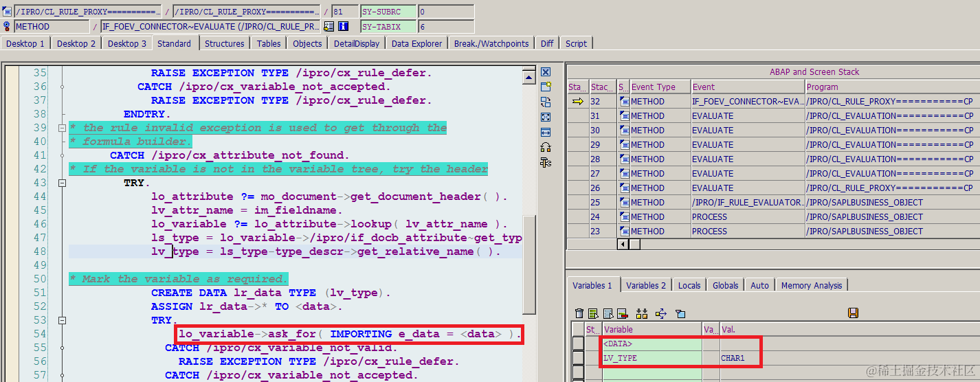Viewport: 980px width, 382px height.
Task: Select row selector beside LV_TYPE variable
Action: coord(579,358)
